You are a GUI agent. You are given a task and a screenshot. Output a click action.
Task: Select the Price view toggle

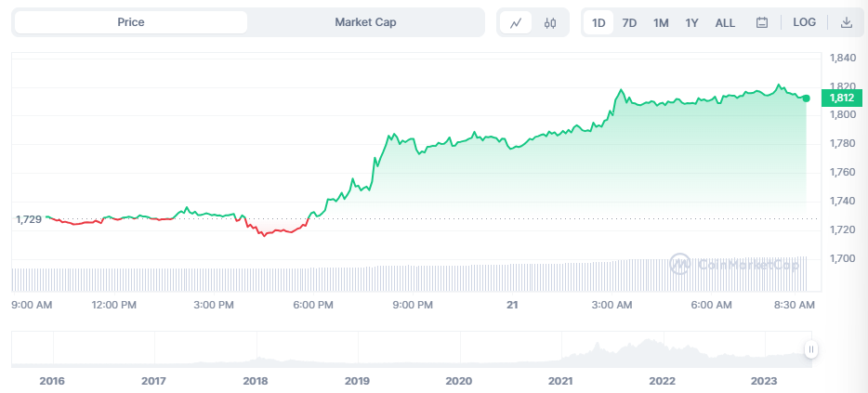pos(131,22)
